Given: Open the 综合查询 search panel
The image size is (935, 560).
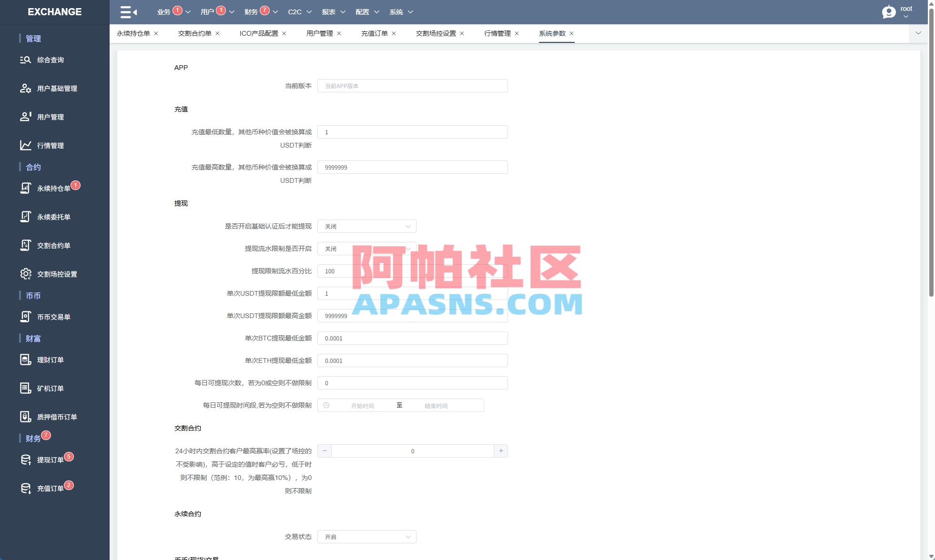Looking at the screenshot, I should click(51, 60).
